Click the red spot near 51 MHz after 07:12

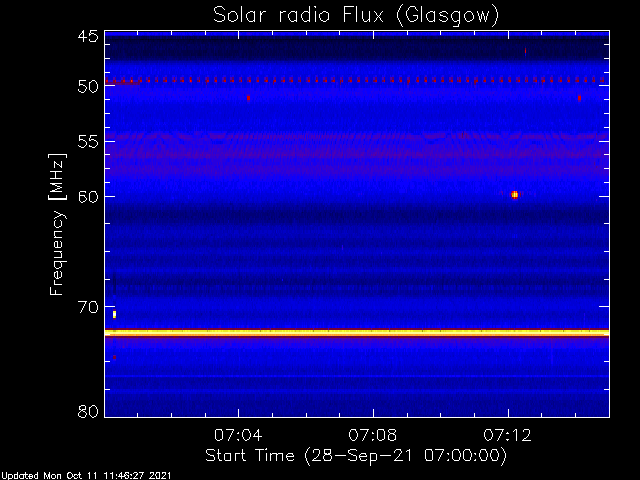click(x=579, y=98)
